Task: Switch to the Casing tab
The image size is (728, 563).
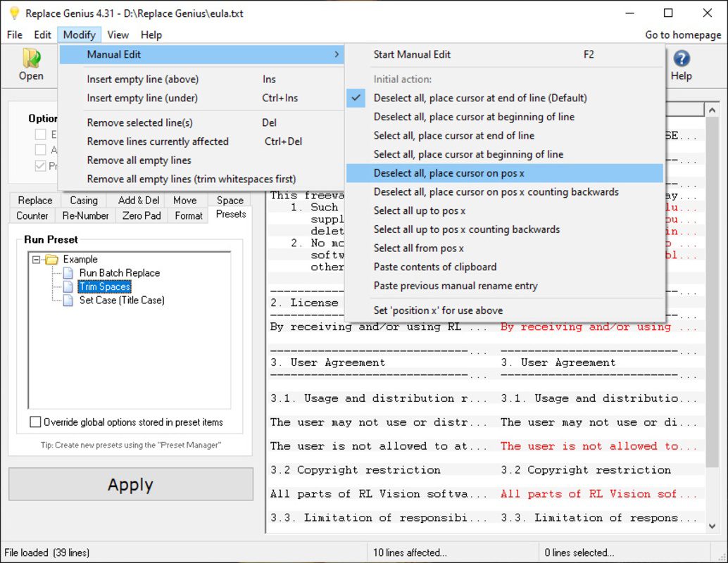Action: coord(84,201)
